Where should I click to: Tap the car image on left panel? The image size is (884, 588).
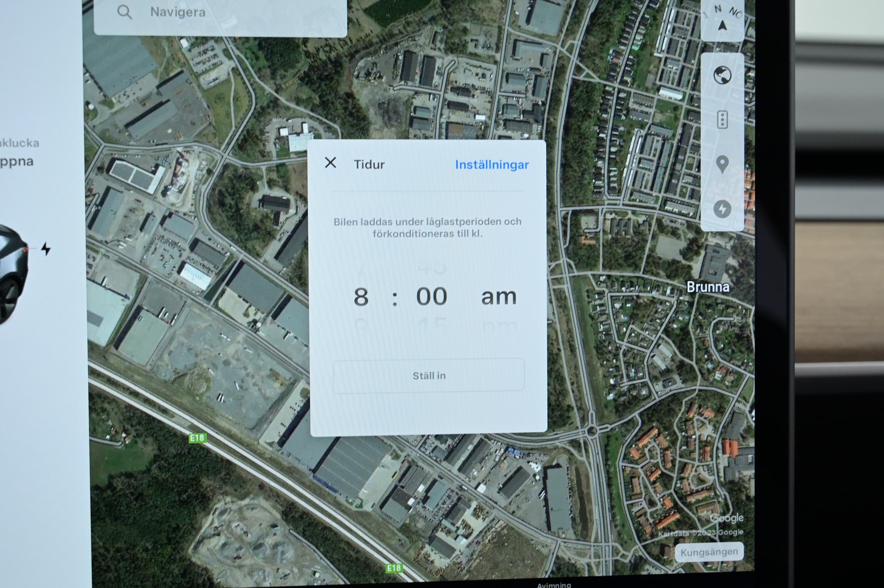[13, 274]
